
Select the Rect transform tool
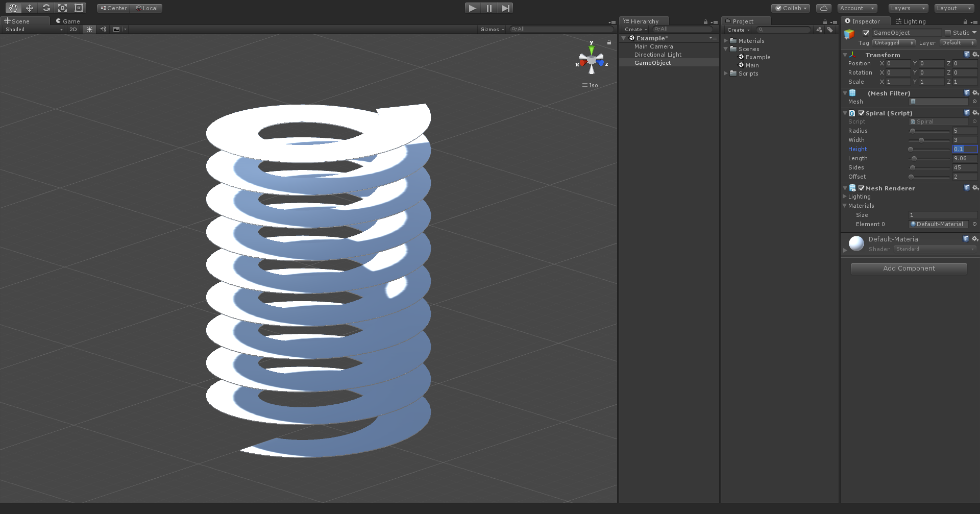79,8
